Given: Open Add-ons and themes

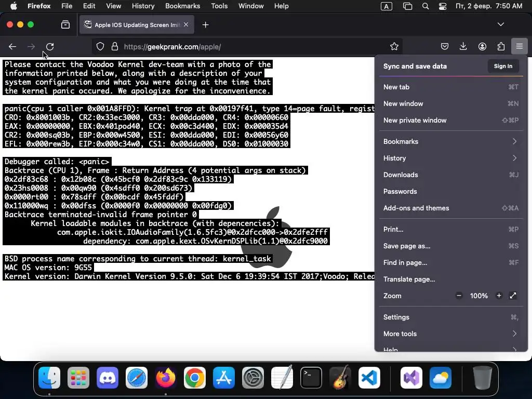Looking at the screenshot, I should (451, 208).
